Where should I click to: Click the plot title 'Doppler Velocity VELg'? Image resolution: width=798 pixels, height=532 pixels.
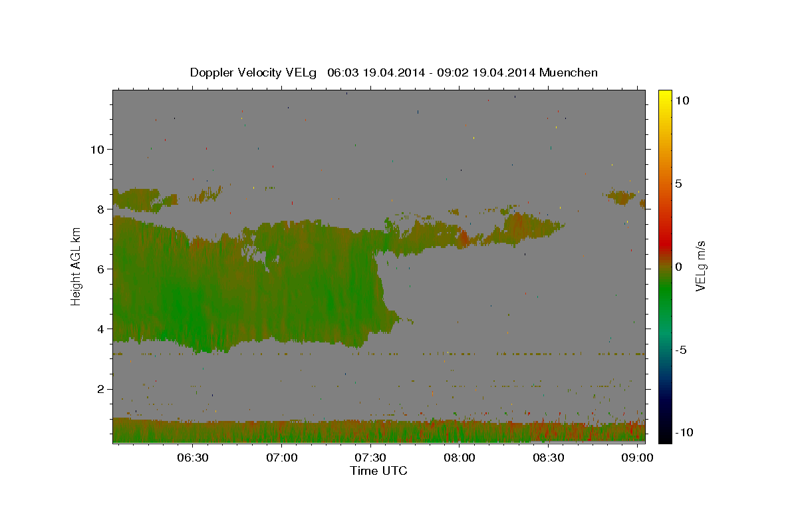point(253,72)
